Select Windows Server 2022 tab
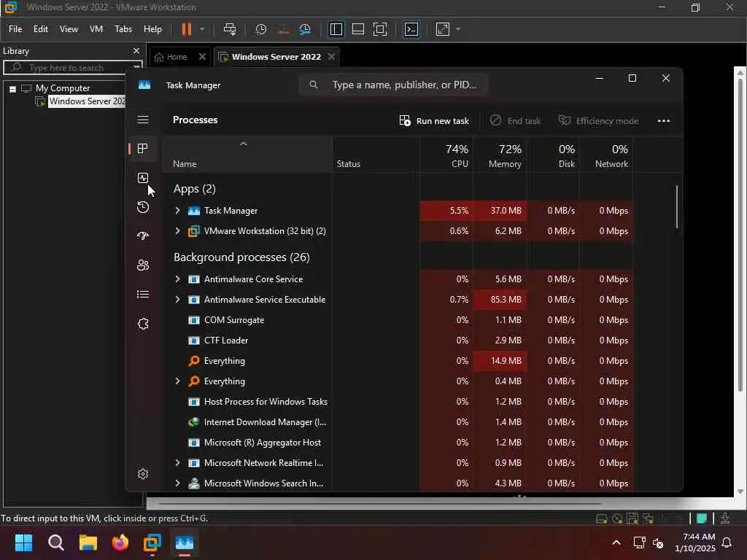The width and height of the screenshot is (747, 560). (276, 57)
